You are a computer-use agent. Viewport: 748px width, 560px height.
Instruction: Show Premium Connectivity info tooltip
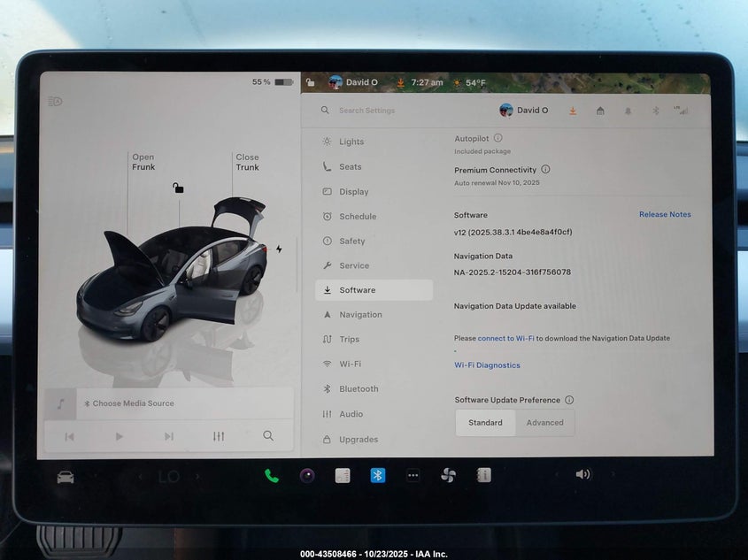coord(545,169)
